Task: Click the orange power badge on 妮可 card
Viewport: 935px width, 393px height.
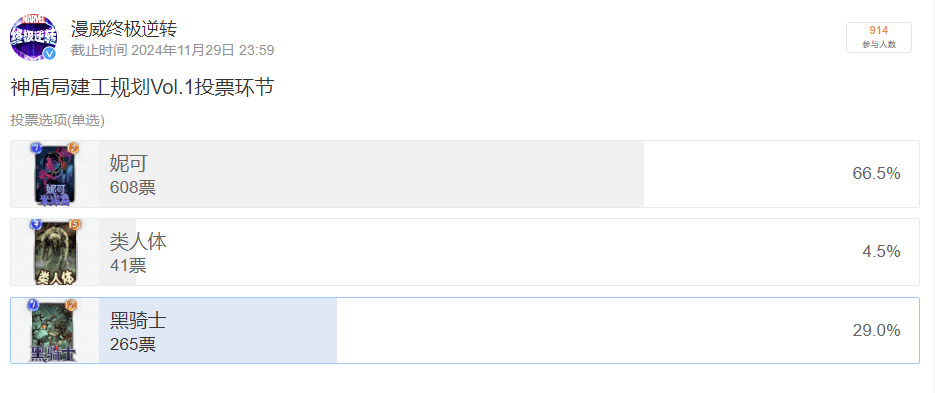Action: [x=74, y=148]
